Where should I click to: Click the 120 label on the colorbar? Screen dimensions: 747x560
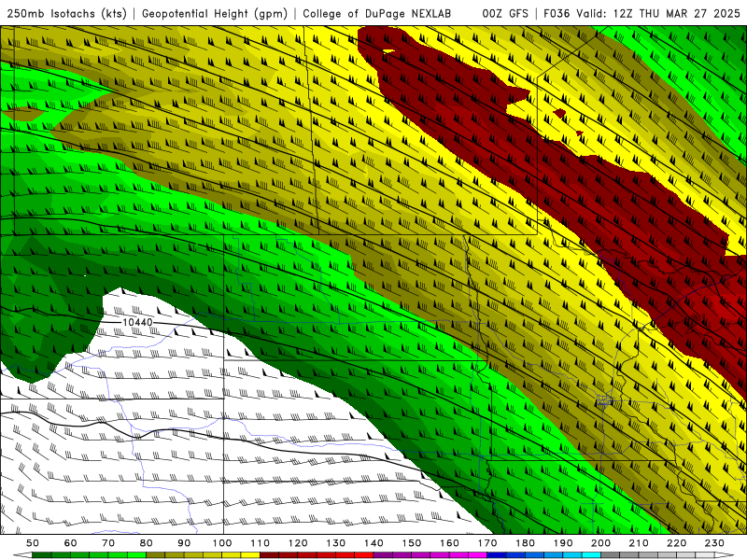(x=298, y=543)
